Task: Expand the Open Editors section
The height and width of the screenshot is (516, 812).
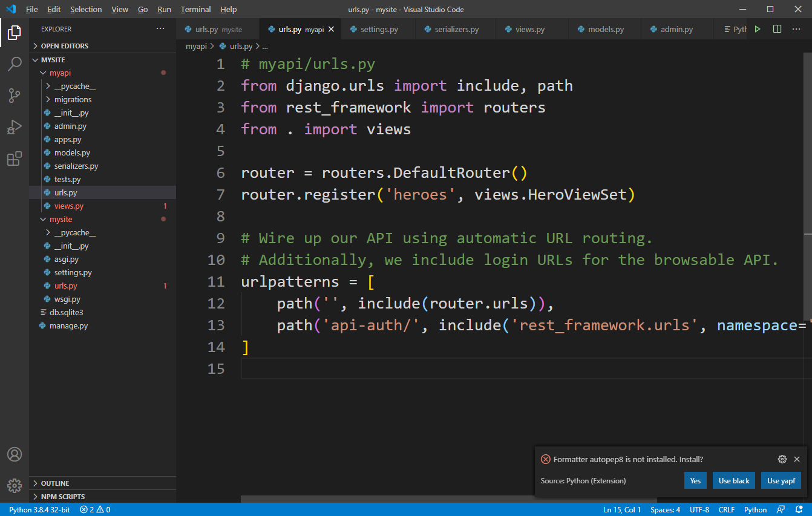Action: pos(103,46)
